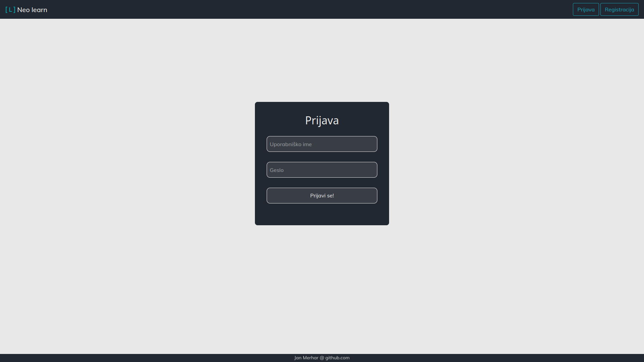Open the Registracija page from the navbar
Image resolution: width=644 pixels, height=362 pixels.
tap(619, 9)
